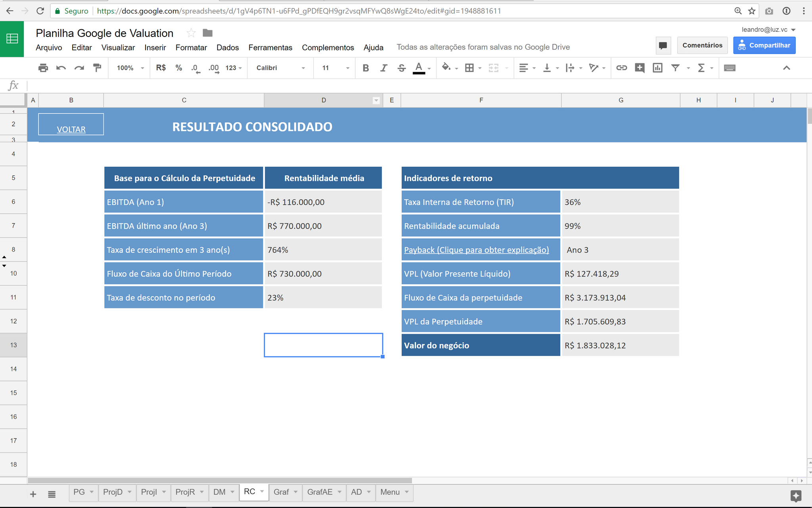812x508 pixels.
Task: Click the horizontal scrollbar
Action: pyautogui.click(x=220, y=480)
